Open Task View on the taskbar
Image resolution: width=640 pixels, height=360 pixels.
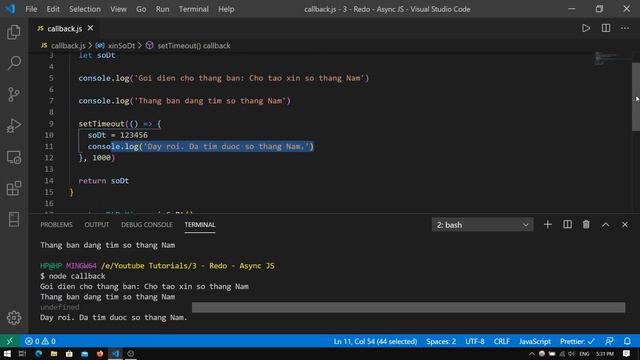click(x=22, y=353)
